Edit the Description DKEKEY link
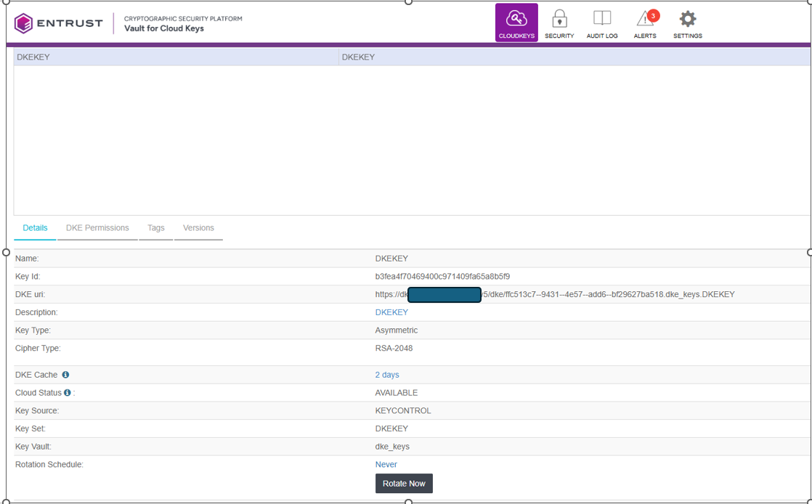Image resolution: width=812 pixels, height=504 pixels. pos(391,312)
